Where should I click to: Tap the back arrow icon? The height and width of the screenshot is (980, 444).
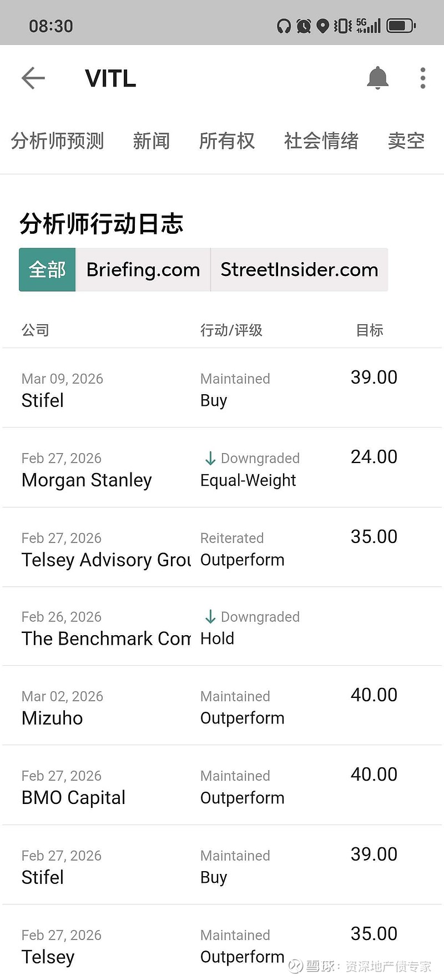click(33, 78)
